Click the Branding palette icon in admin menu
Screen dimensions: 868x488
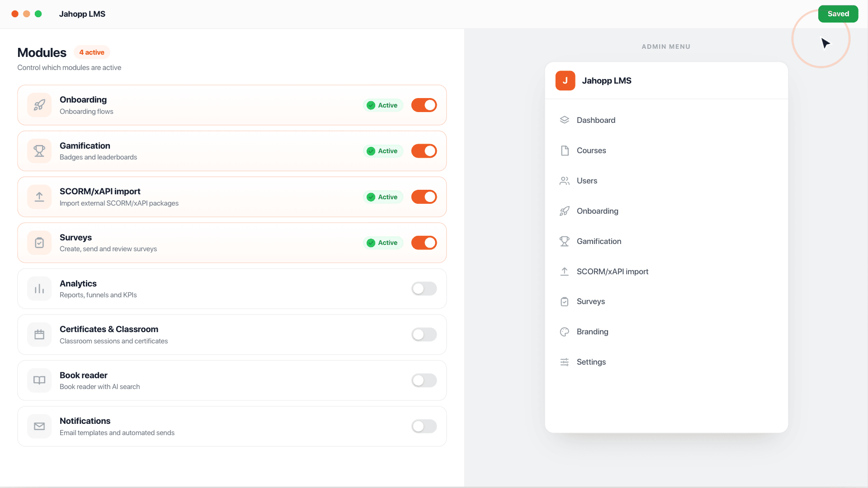(564, 332)
